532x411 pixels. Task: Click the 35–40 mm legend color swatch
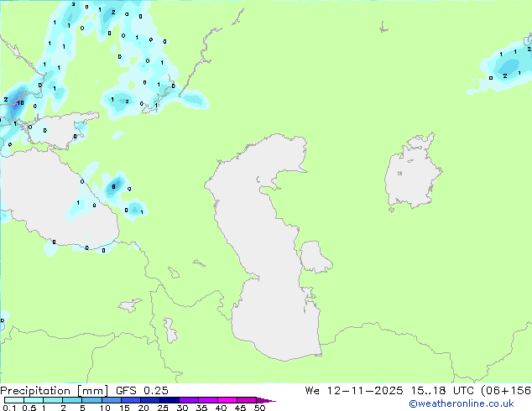pos(208,400)
